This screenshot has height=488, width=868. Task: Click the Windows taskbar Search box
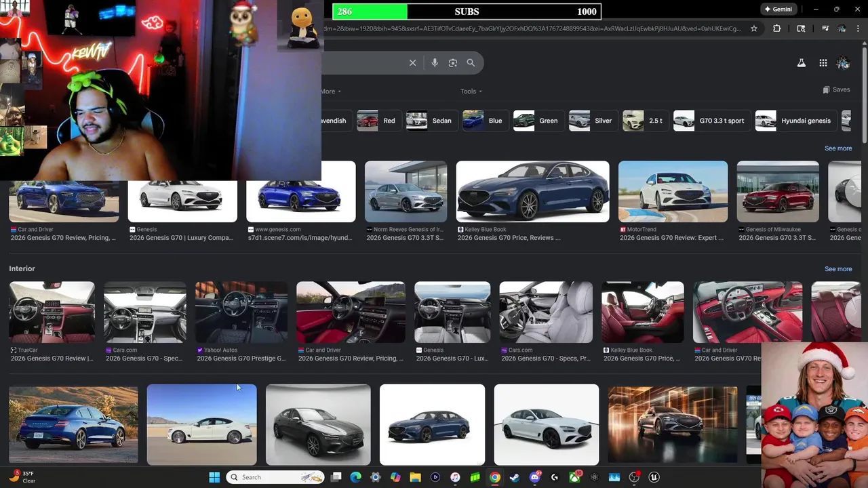pos(275,477)
